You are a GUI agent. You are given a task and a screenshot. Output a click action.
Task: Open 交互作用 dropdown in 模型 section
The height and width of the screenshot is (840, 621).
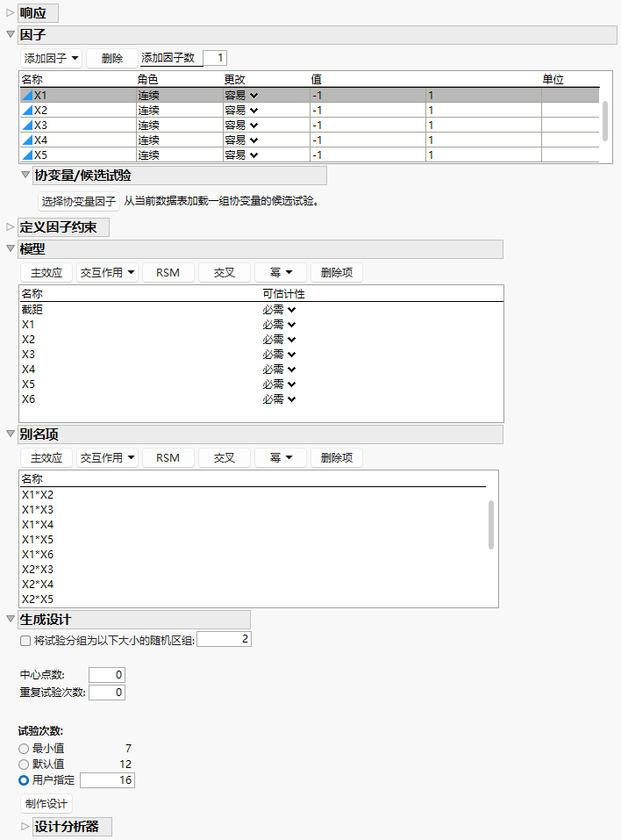tap(107, 273)
